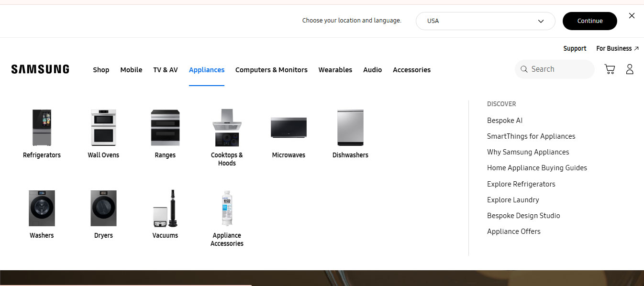
Task: Click the Appliance Accessories water filter image
Action: (x=227, y=209)
